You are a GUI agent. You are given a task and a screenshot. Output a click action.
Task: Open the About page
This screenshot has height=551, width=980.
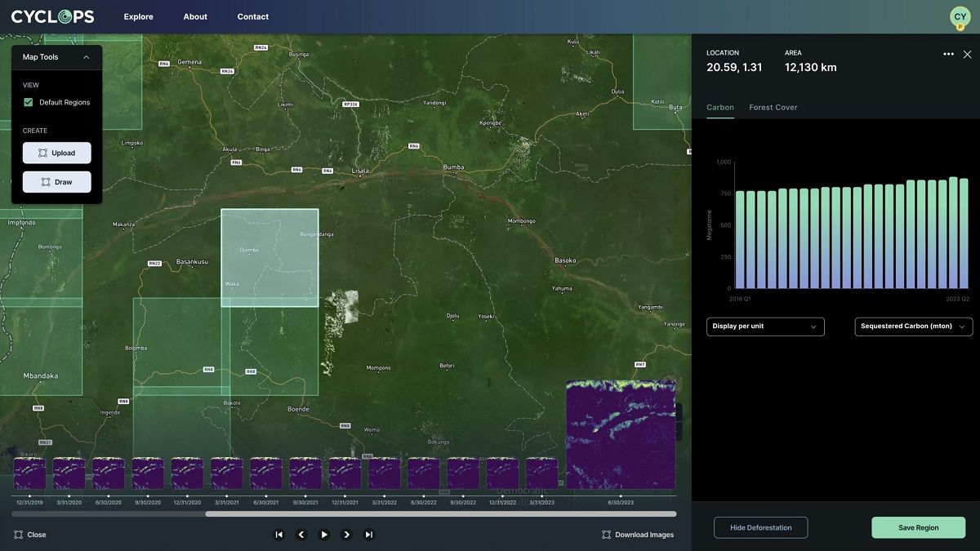click(195, 16)
